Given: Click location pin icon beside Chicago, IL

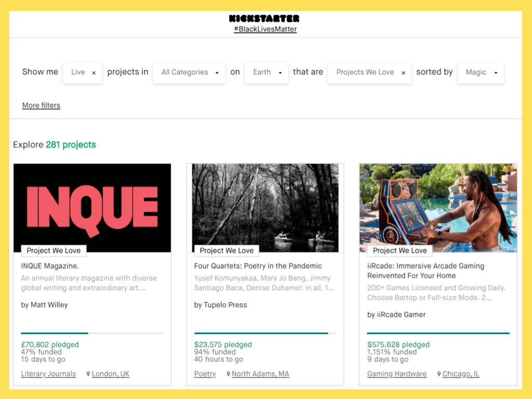Looking at the screenshot, I should point(439,374).
